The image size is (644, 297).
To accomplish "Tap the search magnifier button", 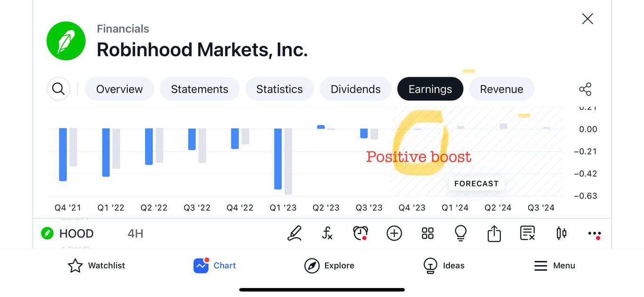I will pyautogui.click(x=58, y=89).
